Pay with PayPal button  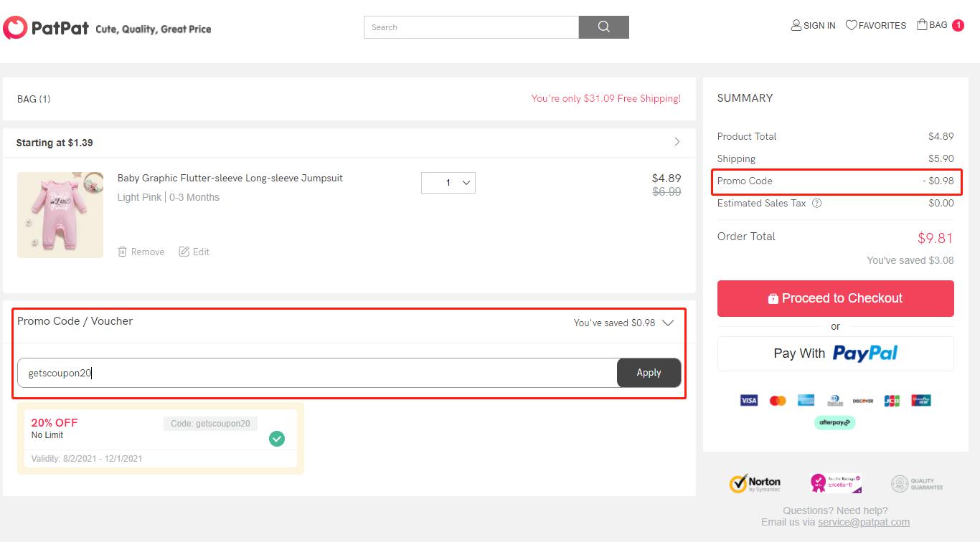(836, 353)
